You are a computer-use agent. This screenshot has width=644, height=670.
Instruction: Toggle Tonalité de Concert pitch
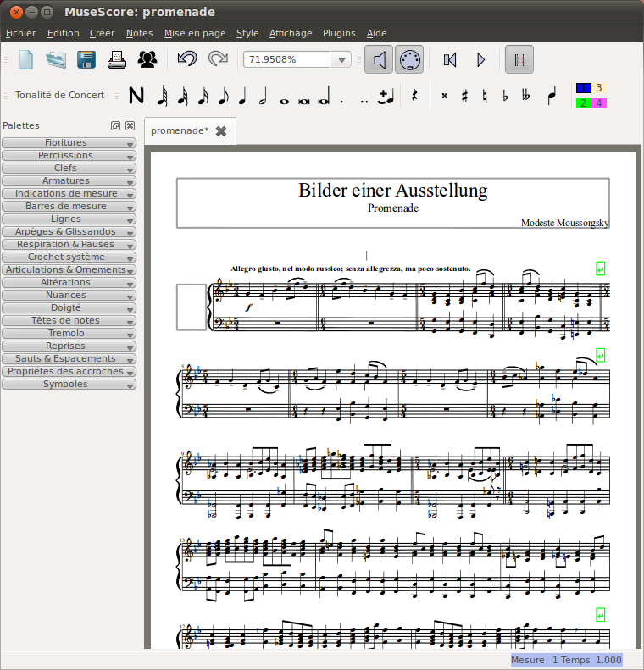click(59, 95)
